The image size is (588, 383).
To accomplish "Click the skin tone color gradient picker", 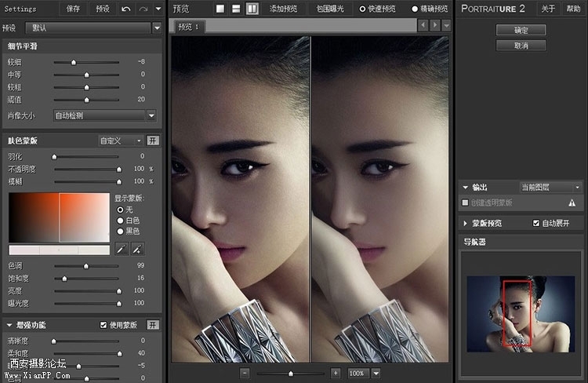I will (x=59, y=217).
